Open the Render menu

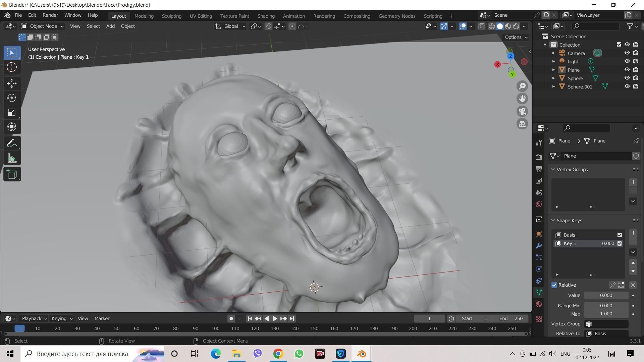(x=50, y=15)
